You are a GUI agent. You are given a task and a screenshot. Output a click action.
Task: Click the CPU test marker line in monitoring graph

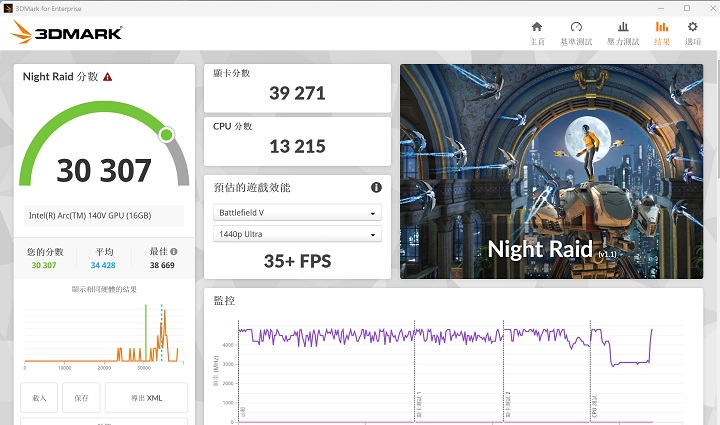coord(591,371)
